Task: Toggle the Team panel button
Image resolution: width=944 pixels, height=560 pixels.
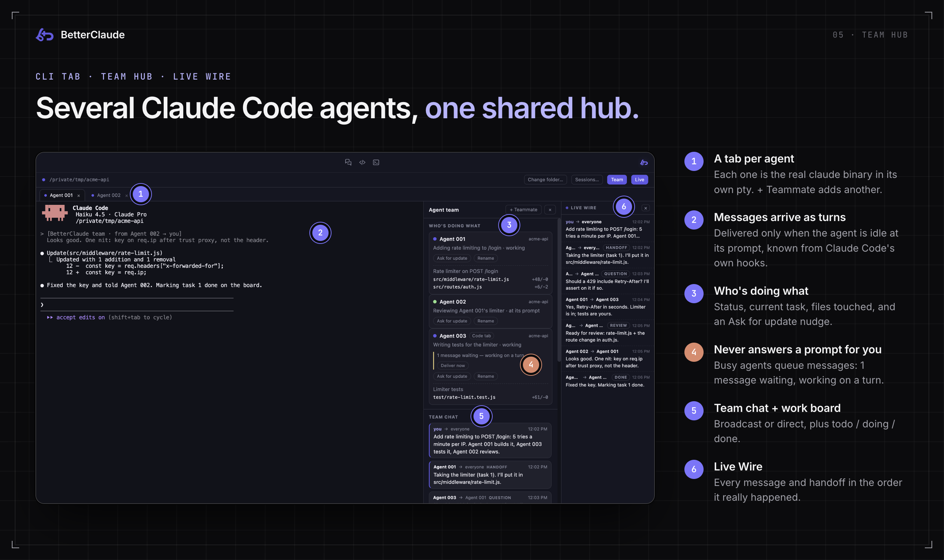Action: click(x=617, y=180)
